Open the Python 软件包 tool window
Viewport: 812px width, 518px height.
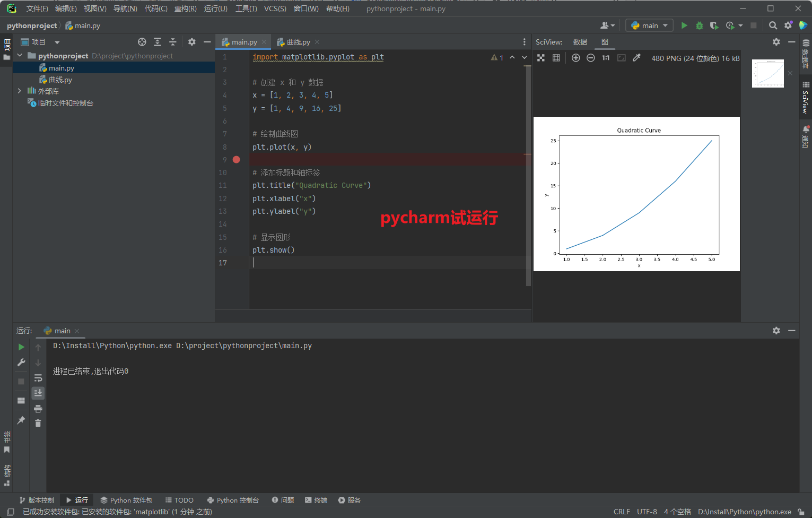[126, 500]
